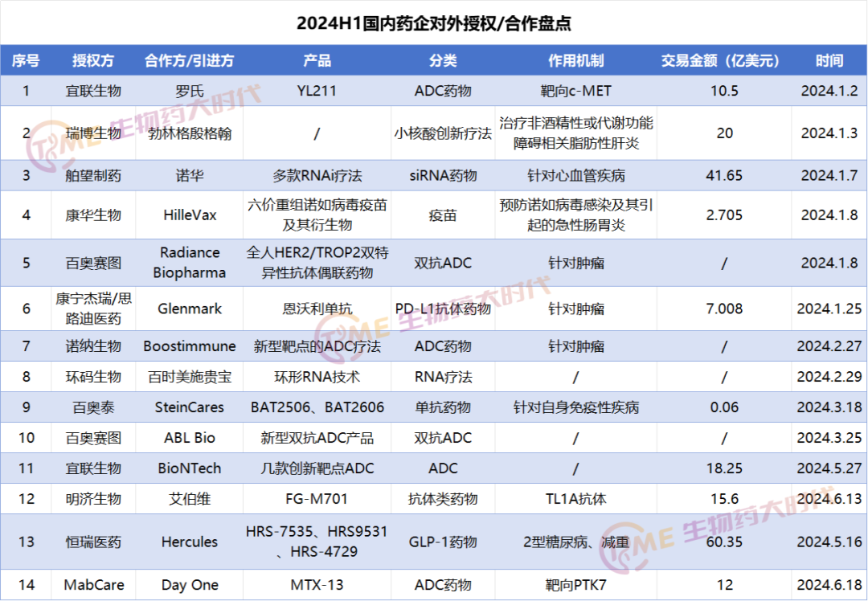Select the cell '靶向c-MET'
The image size is (868, 601).
click(575, 91)
